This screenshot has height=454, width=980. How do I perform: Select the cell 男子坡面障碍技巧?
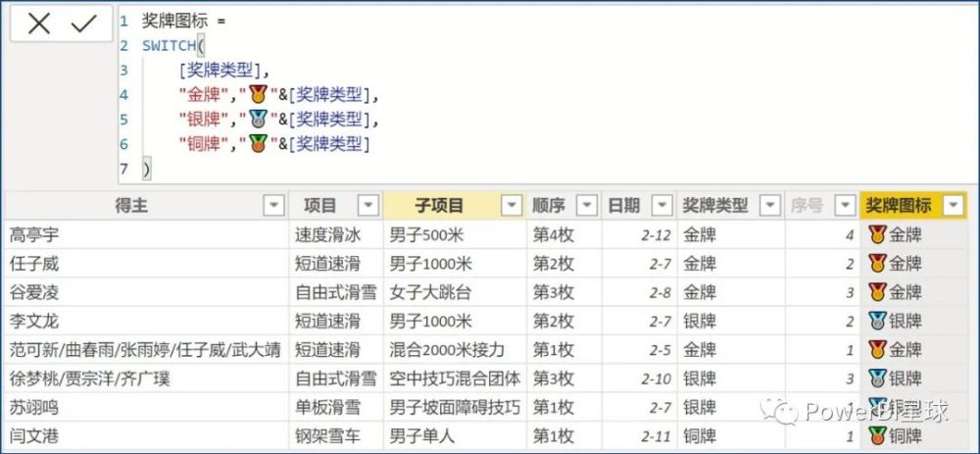[455, 407]
